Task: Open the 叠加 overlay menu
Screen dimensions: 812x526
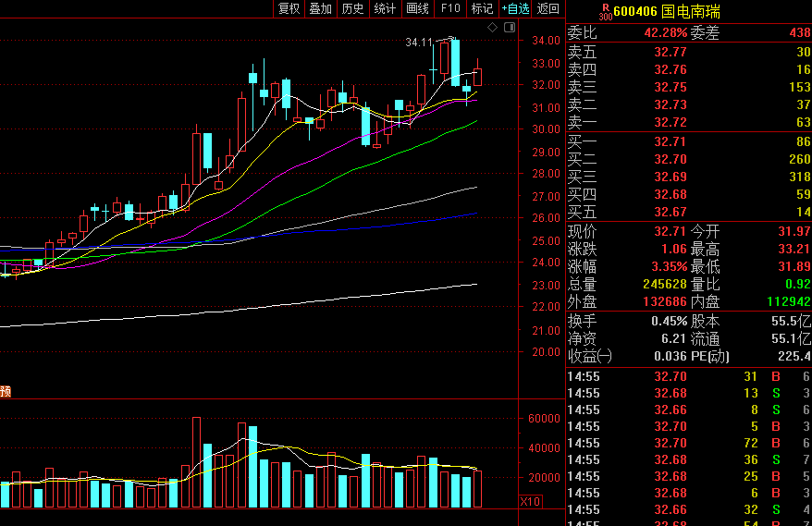Action: [x=320, y=8]
